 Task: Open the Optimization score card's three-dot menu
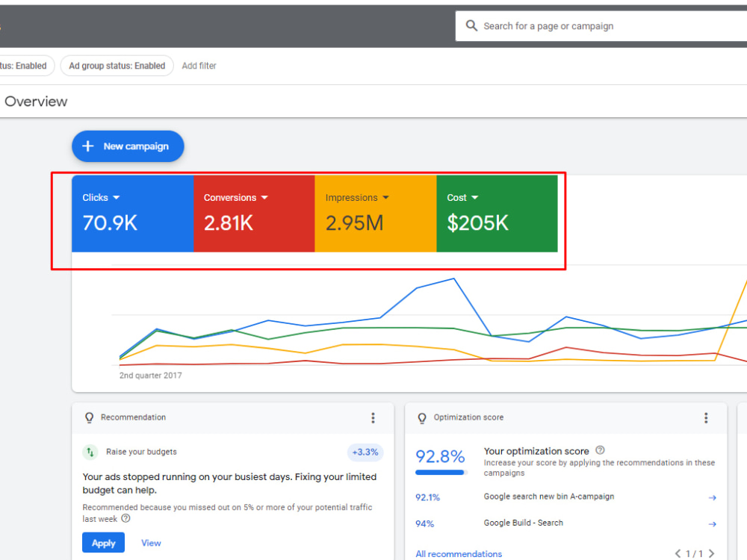(x=706, y=417)
